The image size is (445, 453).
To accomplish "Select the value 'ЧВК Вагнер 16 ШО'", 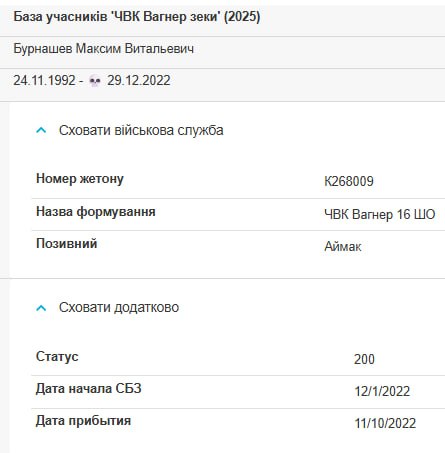I will [x=380, y=214].
